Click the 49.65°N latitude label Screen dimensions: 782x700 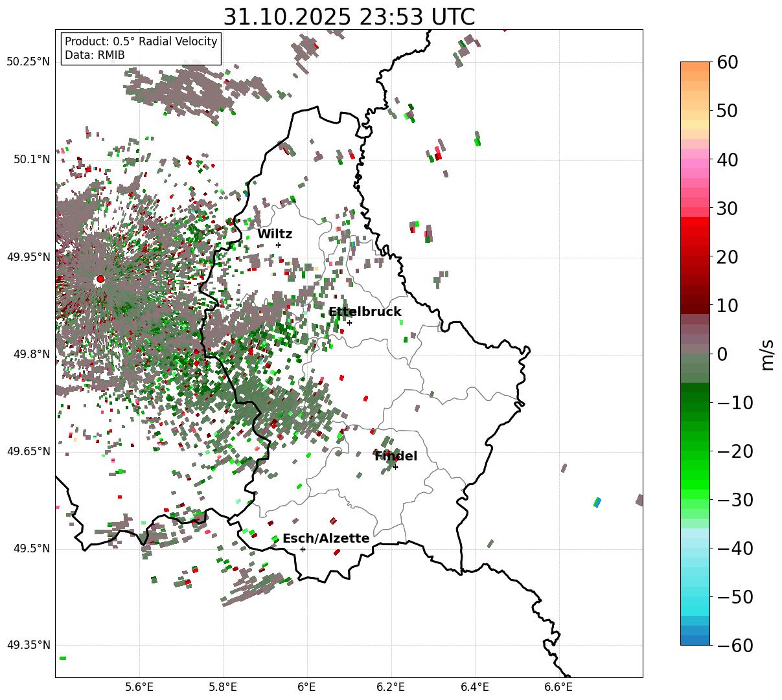(x=28, y=451)
